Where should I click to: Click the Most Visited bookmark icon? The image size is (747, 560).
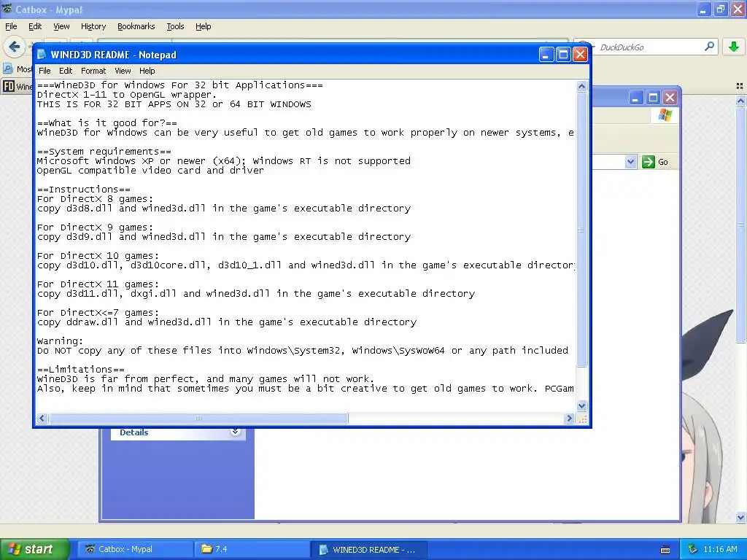point(7,69)
